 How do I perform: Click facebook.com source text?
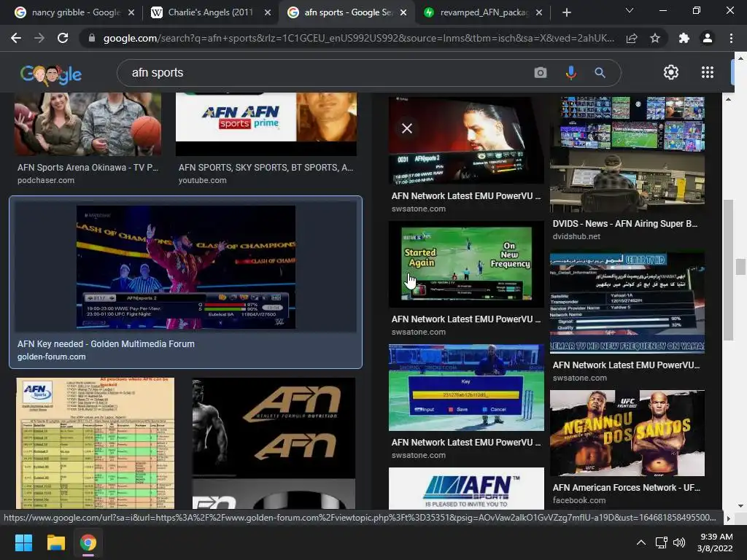pyautogui.click(x=578, y=500)
